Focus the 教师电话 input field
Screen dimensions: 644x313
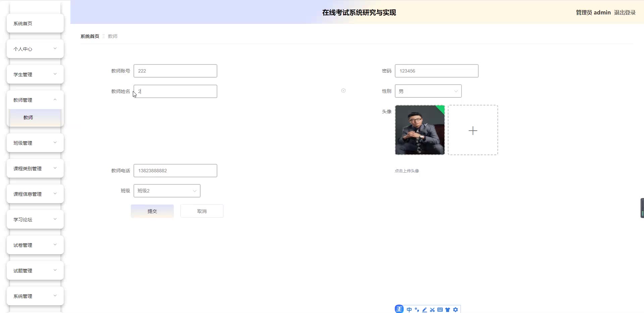pyautogui.click(x=175, y=171)
